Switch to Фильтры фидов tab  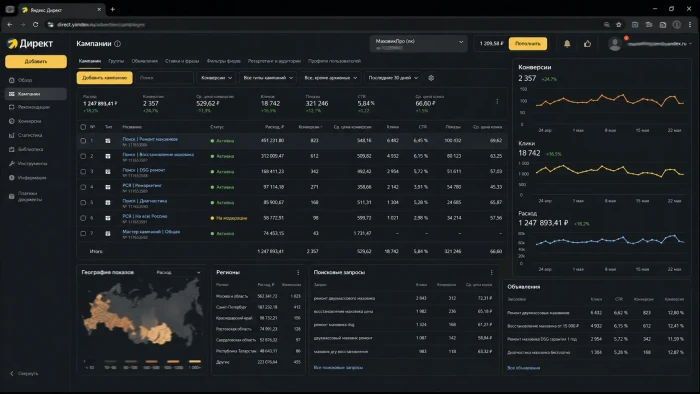pos(224,61)
